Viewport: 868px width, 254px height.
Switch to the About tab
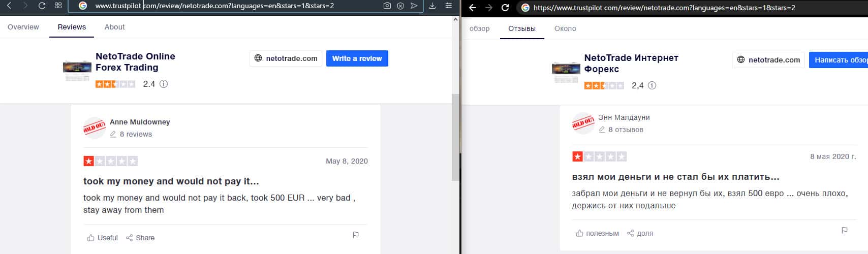pos(114,27)
